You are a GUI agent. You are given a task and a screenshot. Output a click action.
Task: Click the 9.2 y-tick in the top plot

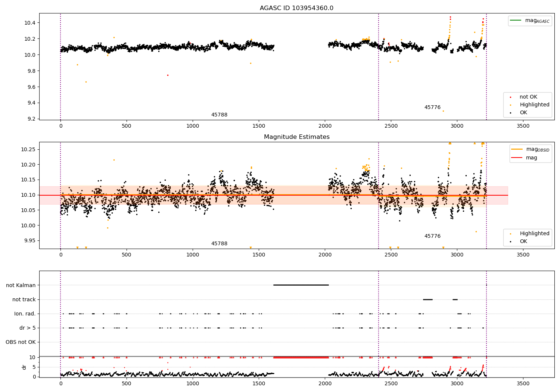pos(31,119)
